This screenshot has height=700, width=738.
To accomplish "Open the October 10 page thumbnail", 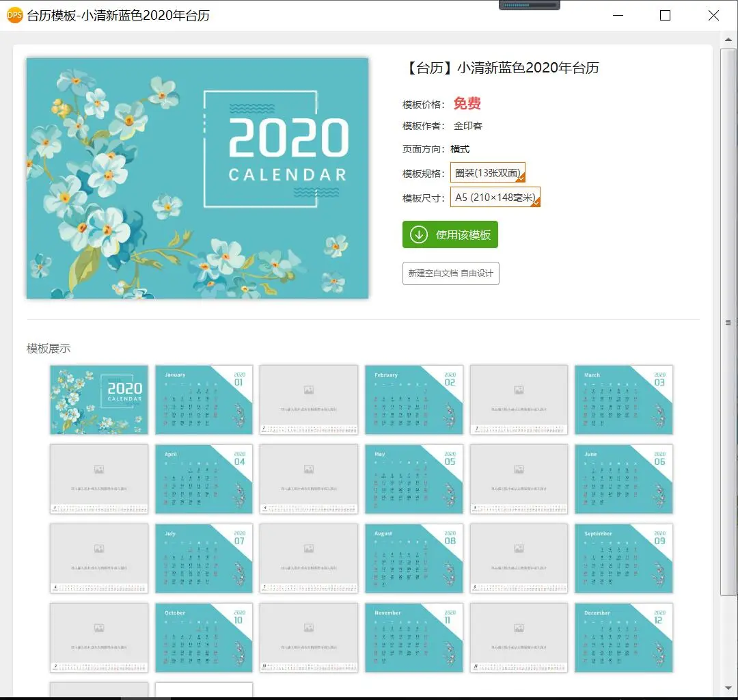I will point(204,637).
